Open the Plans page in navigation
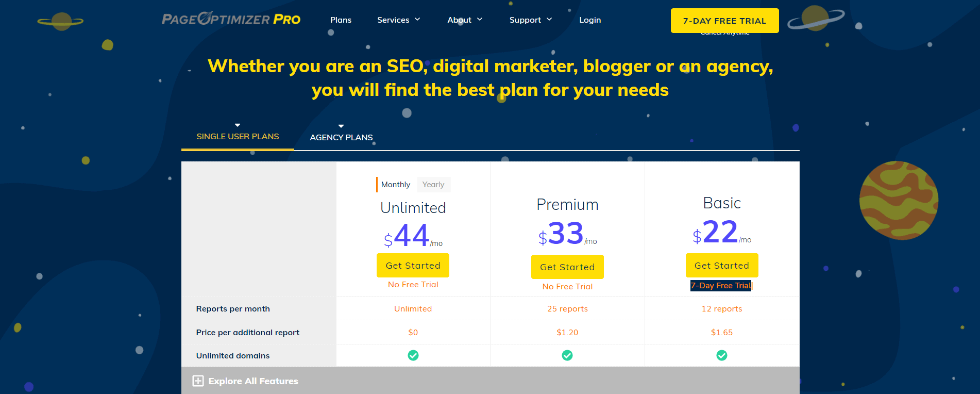 341,20
